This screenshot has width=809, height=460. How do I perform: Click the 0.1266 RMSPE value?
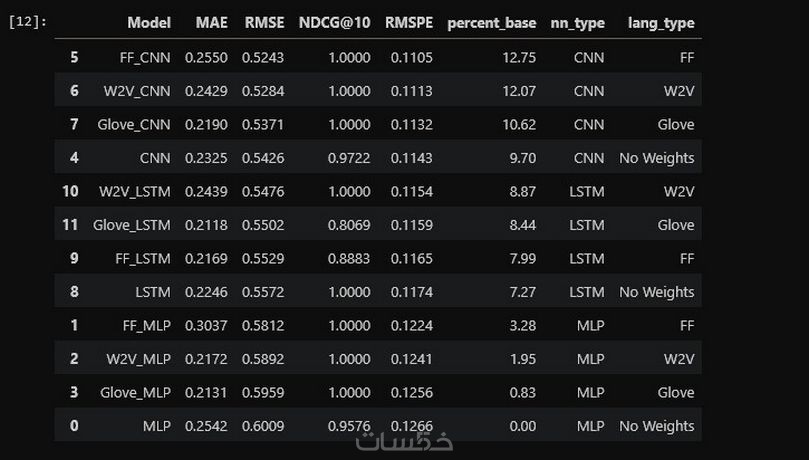tap(411, 426)
